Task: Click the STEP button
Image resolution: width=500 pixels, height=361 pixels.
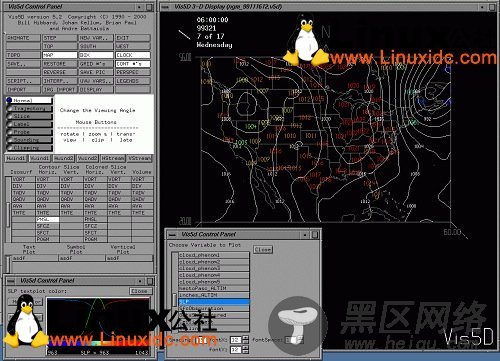Action: 60,38
